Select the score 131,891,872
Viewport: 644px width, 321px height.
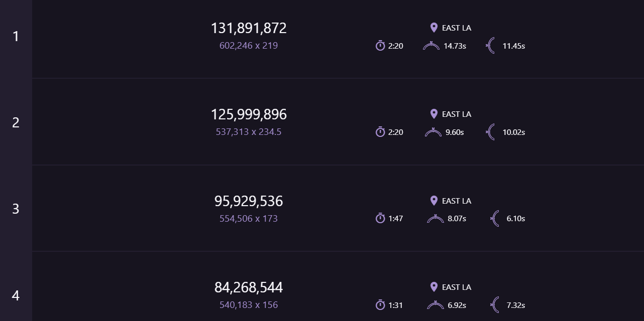click(x=249, y=28)
